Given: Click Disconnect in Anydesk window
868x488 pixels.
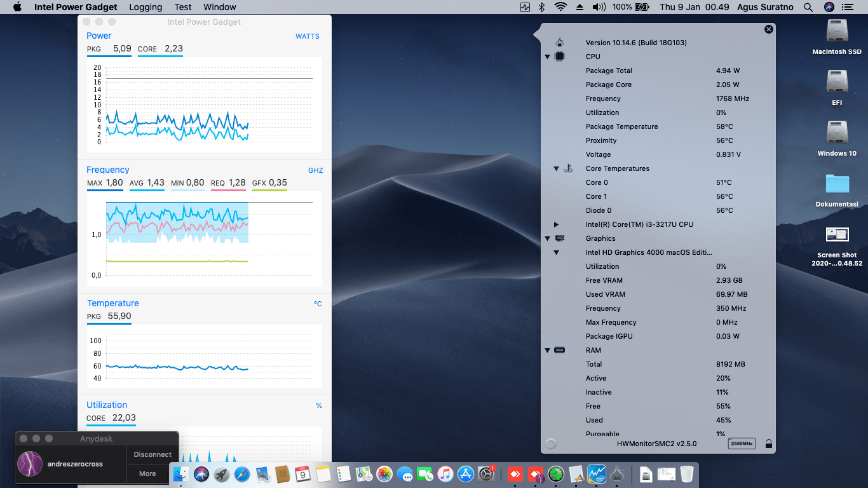Looking at the screenshot, I should pyautogui.click(x=153, y=454).
